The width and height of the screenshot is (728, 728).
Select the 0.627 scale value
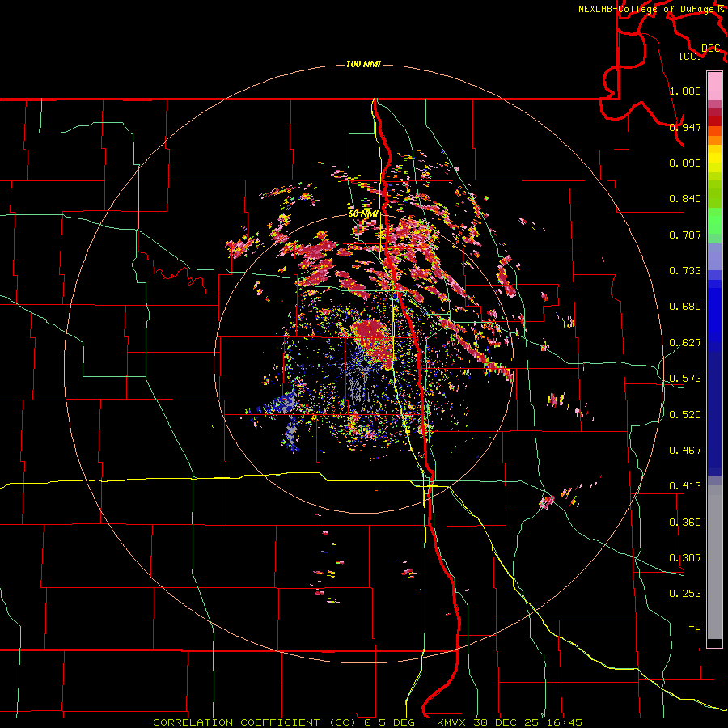[x=685, y=343]
